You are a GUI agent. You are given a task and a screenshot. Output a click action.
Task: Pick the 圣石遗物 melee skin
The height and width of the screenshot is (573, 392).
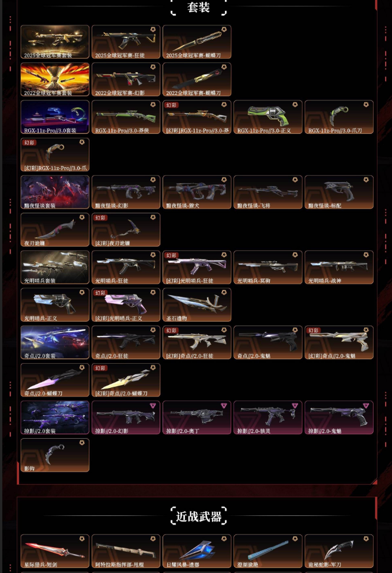197,305
